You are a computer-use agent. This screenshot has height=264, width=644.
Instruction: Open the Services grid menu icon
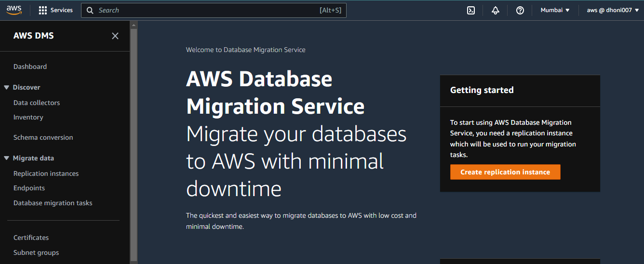[x=43, y=10]
